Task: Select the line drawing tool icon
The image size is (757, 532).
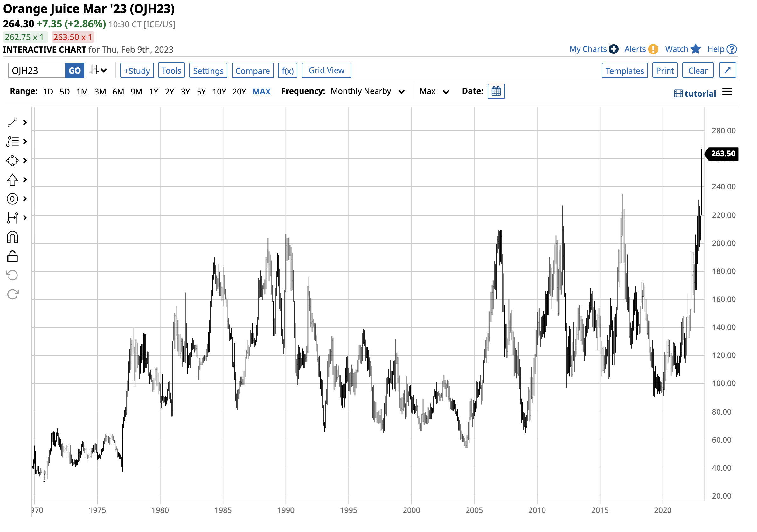Action: [x=12, y=123]
